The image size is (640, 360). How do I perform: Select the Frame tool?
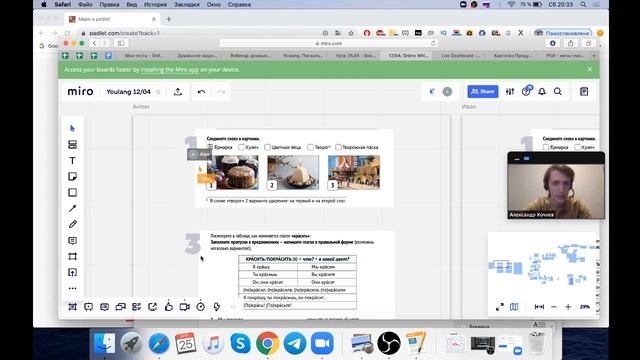click(73, 256)
